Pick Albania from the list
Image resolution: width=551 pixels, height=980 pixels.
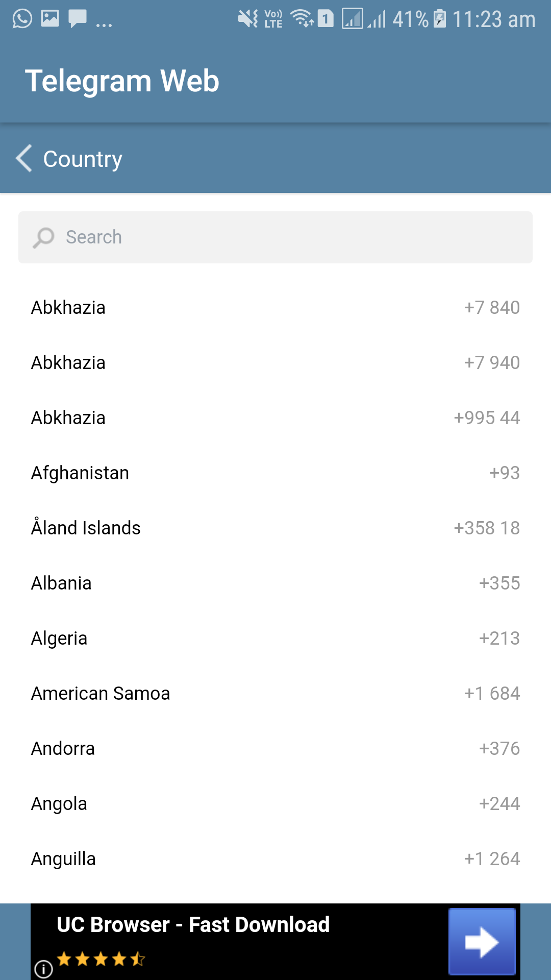[x=275, y=583]
